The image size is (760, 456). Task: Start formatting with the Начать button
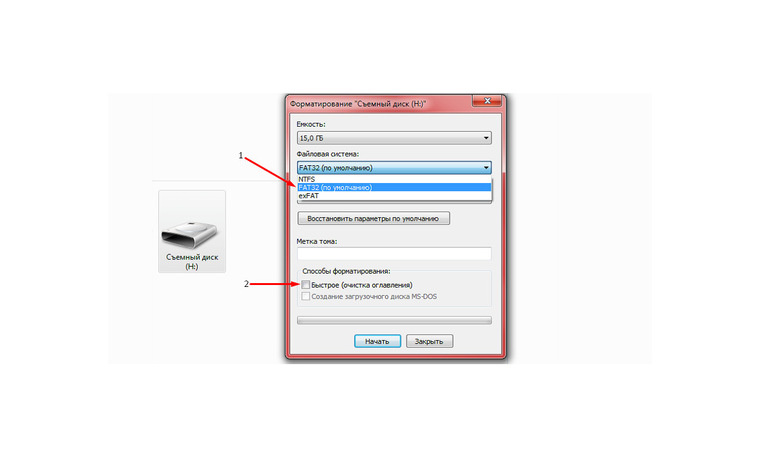pyautogui.click(x=377, y=341)
